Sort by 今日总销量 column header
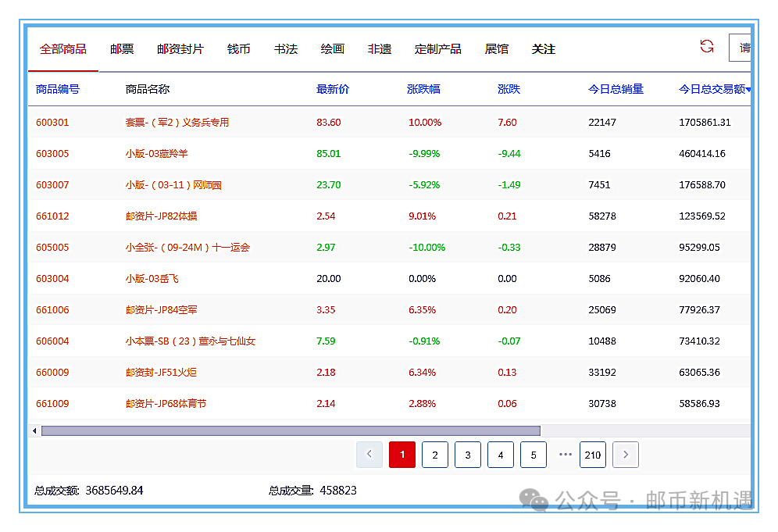The width and height of the screenshot is (778, 532). tap(616, 89)
